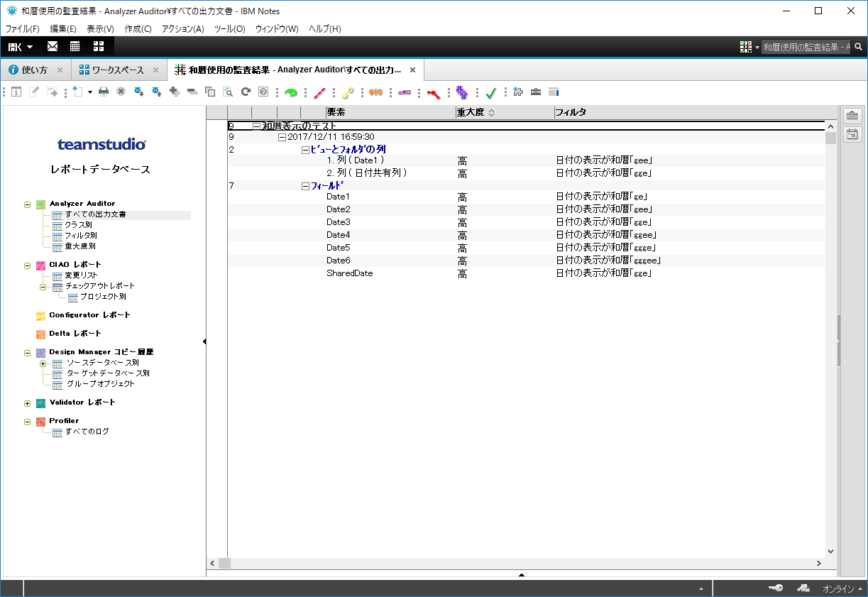This screenshot has height=597, width=868.
Task: Click the magnifier search view toolbar icon
Action: pos(228,92)
